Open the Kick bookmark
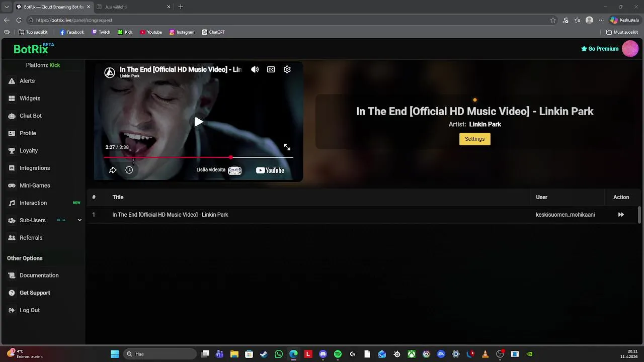This screenshot has height=362, width=644. point(125,32)
